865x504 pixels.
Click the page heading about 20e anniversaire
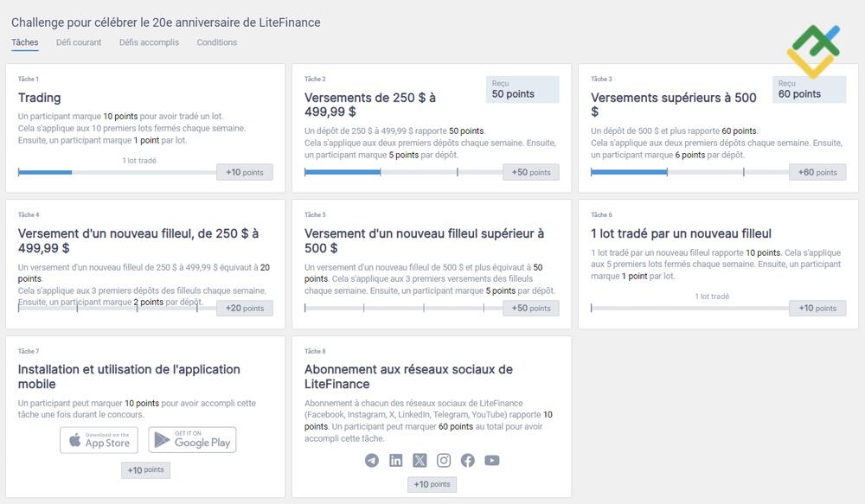click(165, 22)
